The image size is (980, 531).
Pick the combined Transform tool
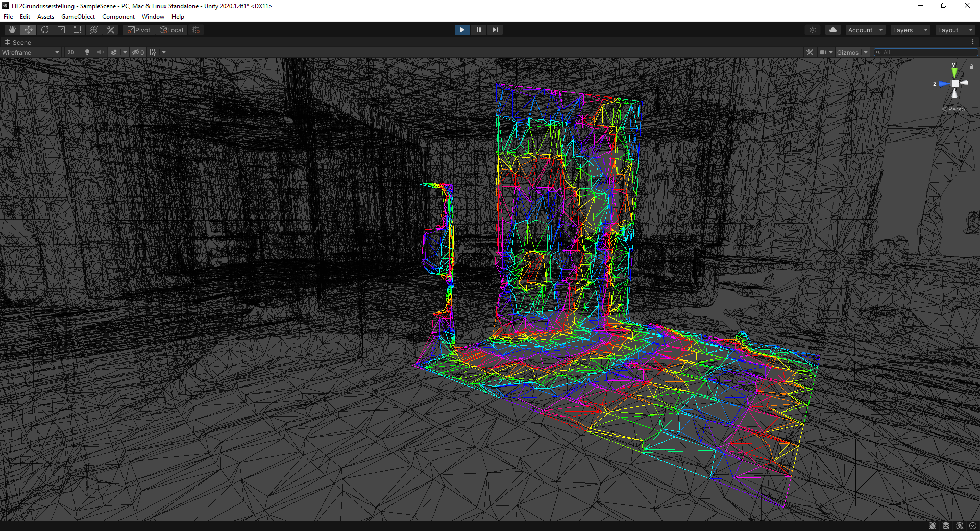pos(94,30)
